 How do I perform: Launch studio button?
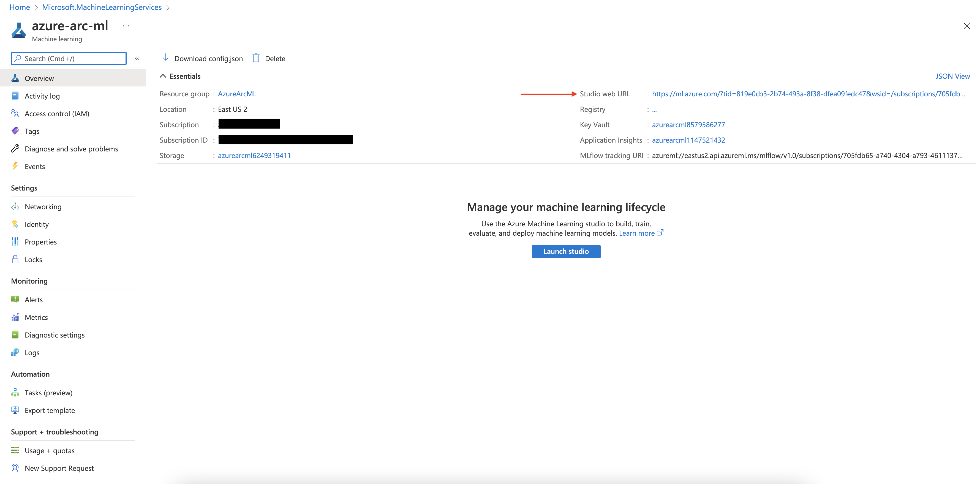coord(566,251)
